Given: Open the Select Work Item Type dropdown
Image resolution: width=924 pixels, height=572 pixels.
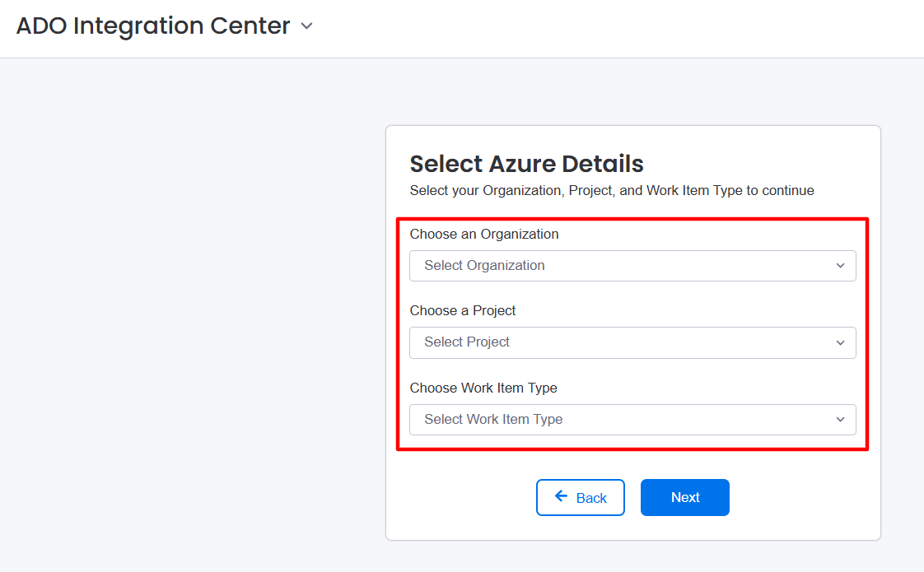Looking at the screenshot, I should [632, 420].
